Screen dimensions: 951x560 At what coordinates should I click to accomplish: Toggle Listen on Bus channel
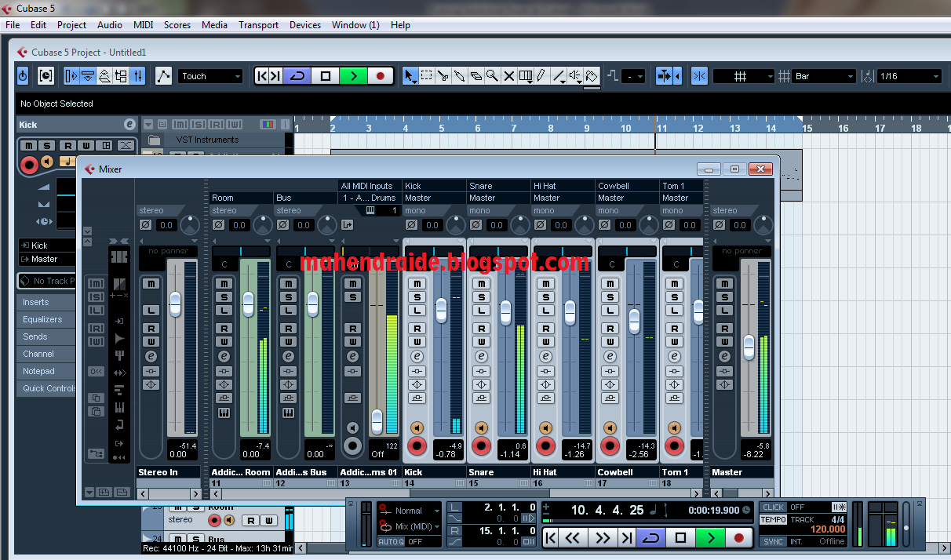pyautogui.click(x=288, y=310)
